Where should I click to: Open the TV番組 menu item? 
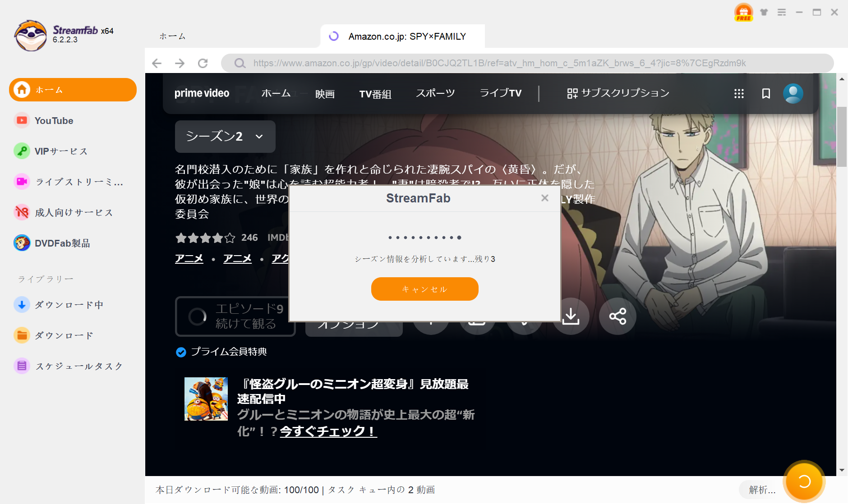375,93
